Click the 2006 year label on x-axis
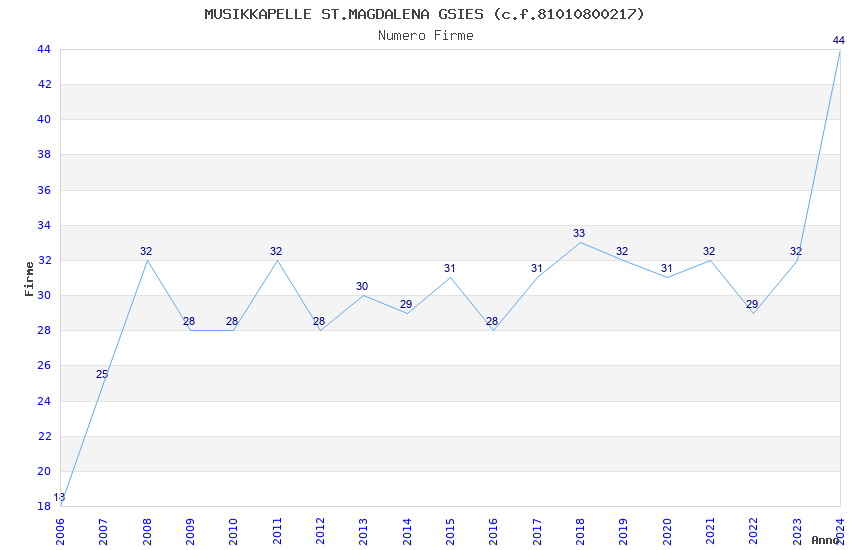This screenshot has width=850, height=550. 60,531
